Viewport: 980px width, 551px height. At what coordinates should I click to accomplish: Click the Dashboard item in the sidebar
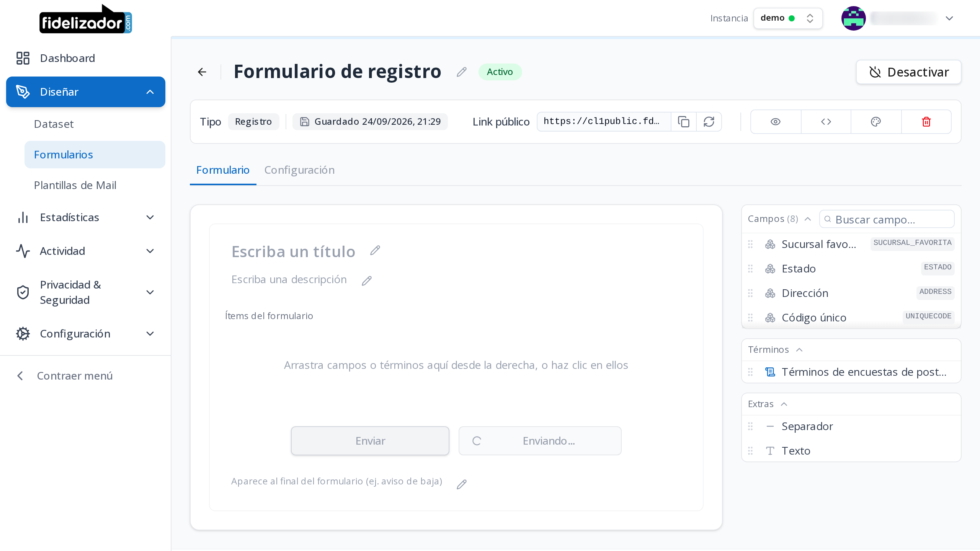[x=86, y=58]
